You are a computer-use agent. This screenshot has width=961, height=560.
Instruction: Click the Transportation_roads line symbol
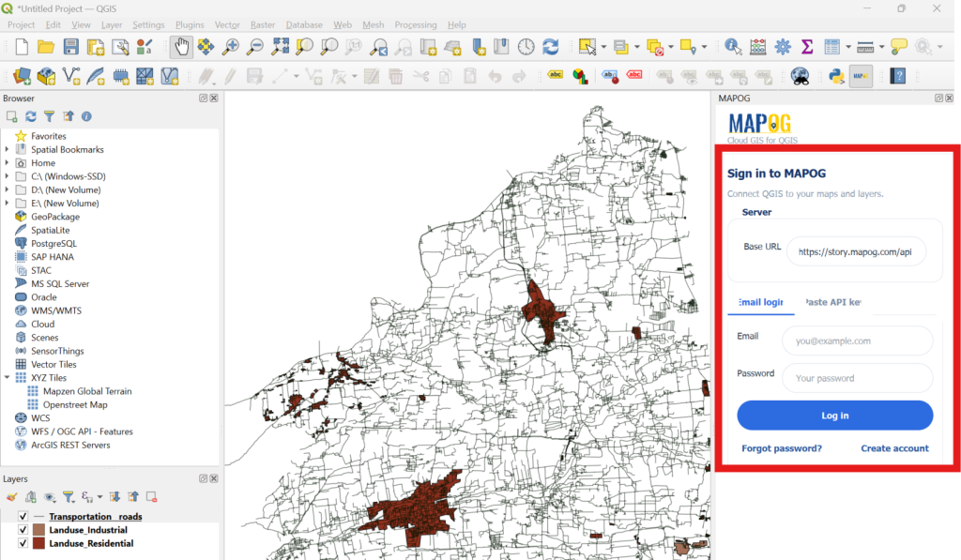pos(38,517)
